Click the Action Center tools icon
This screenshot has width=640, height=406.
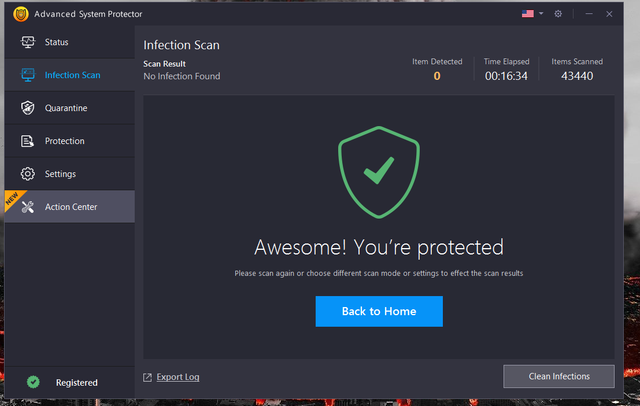click(28, 207)
